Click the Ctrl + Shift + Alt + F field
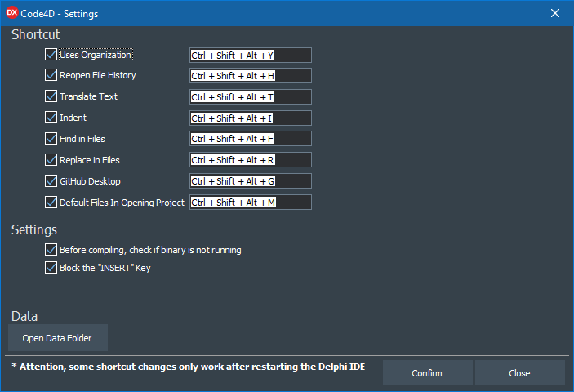This screenshot has width=574, height=392. point(251,139)
